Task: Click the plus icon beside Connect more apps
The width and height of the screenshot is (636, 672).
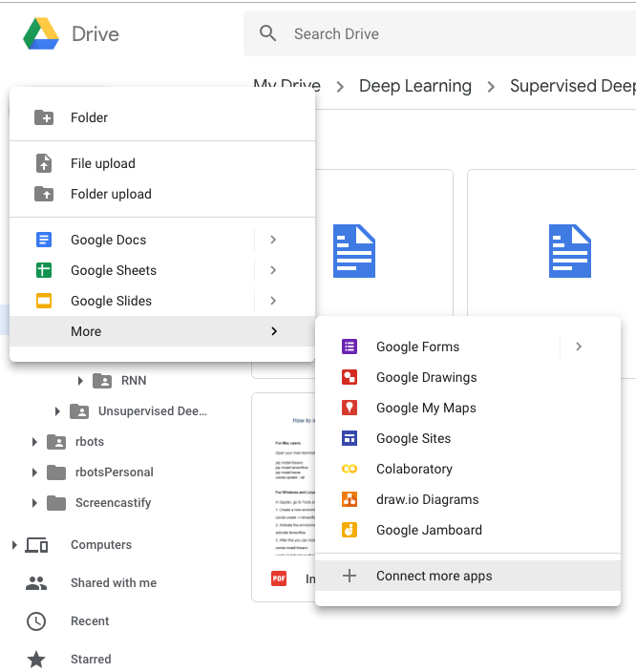Action: (x=350, y=576)
